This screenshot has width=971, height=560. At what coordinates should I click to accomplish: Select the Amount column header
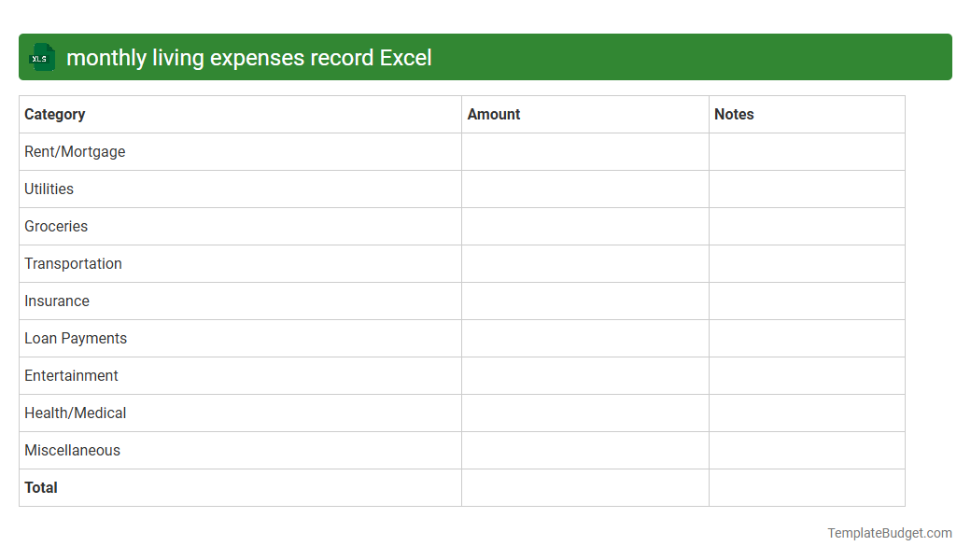pos(494,114)
